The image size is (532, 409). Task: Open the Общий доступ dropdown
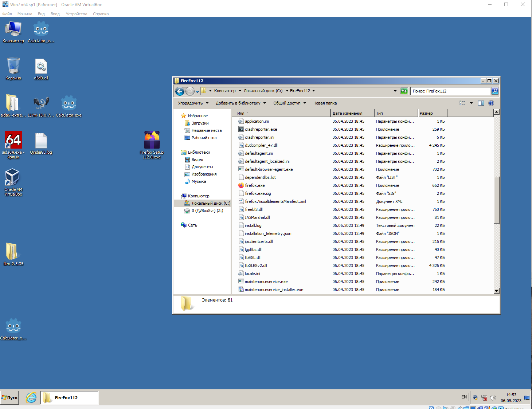pyautogui.click(x=290, y=103)
